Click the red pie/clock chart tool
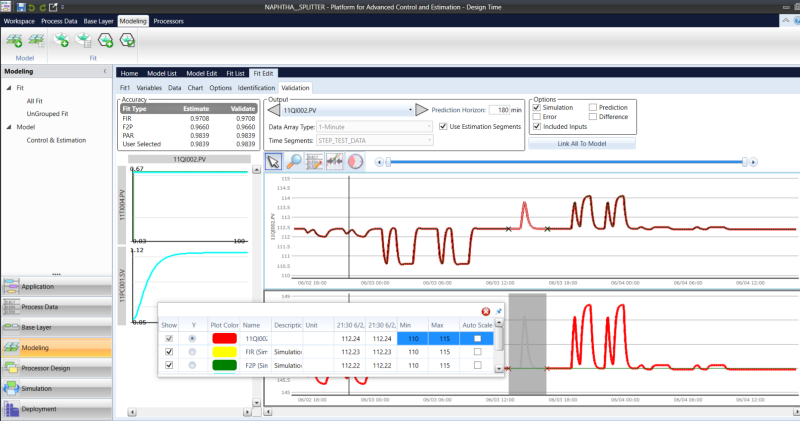This screenshot has height=421, width=800. (x=355, y=162)
